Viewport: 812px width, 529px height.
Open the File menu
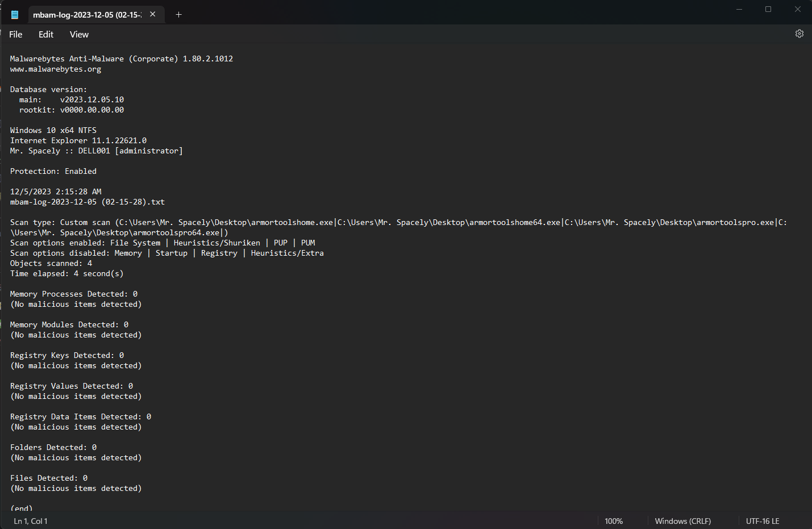[x=16, y=35]
